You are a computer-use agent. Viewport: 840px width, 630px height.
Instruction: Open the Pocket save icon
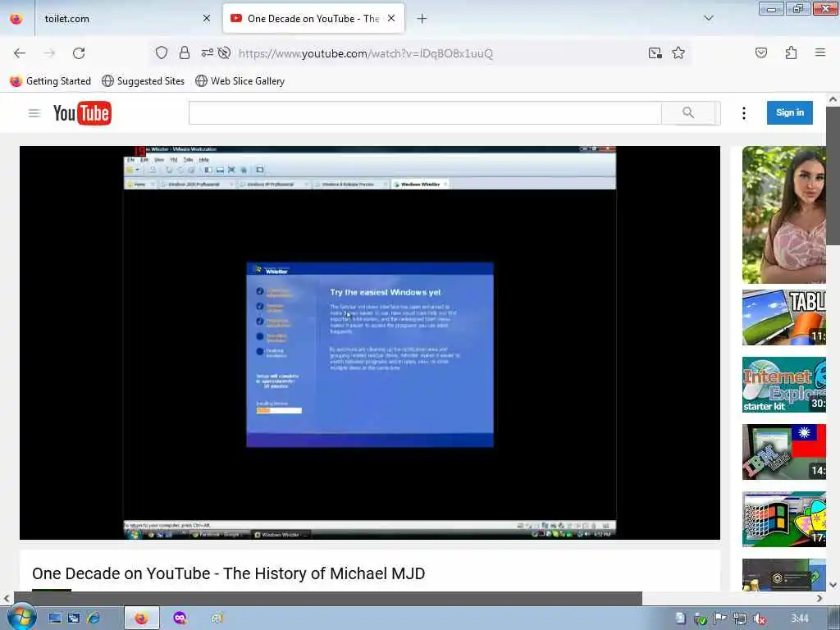point(760,52)
